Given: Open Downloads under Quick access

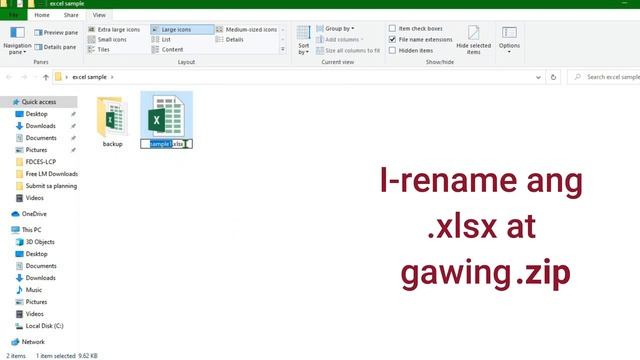Looking at the screenshot, I should click(40, 126).
